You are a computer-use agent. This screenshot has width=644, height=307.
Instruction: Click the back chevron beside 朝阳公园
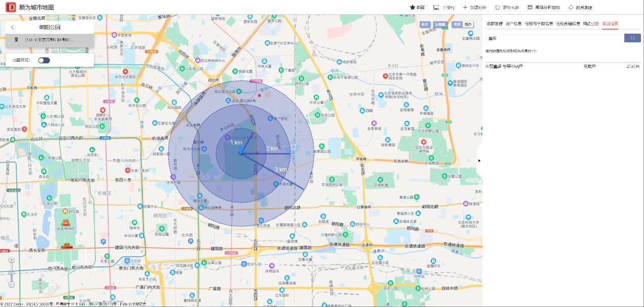(x=12, y=27)
